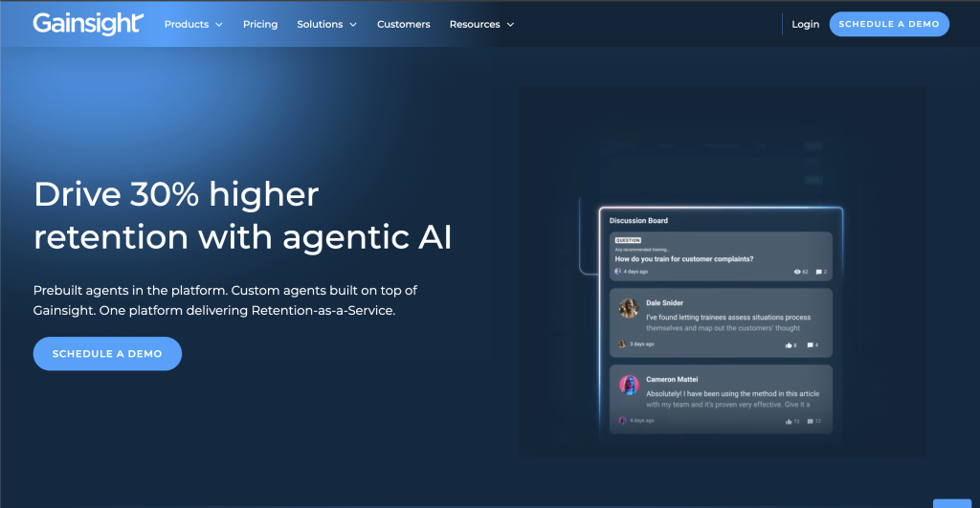Viewport: 980px width, 508px height.
Task: Click the eye views icon showing 62
Action: (x=797, y=272)
